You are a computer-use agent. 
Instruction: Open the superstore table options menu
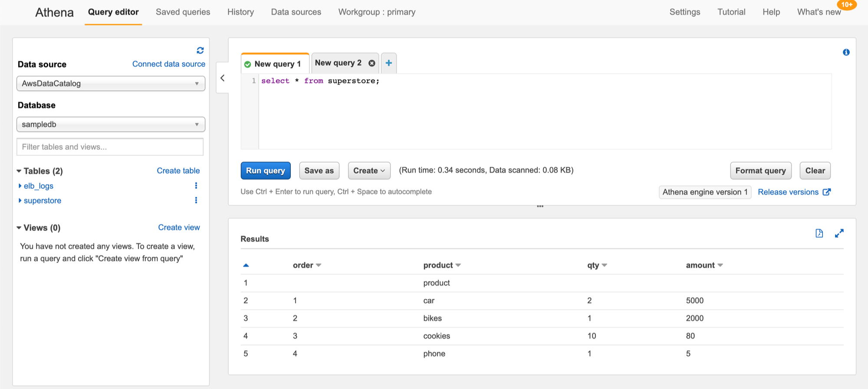click(x=196, y=200)
